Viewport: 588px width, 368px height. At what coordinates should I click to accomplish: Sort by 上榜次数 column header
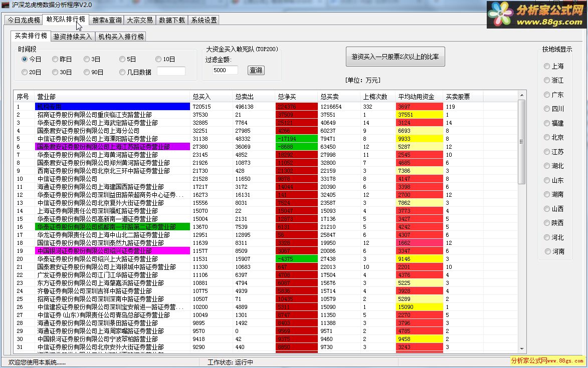(378, 97)
